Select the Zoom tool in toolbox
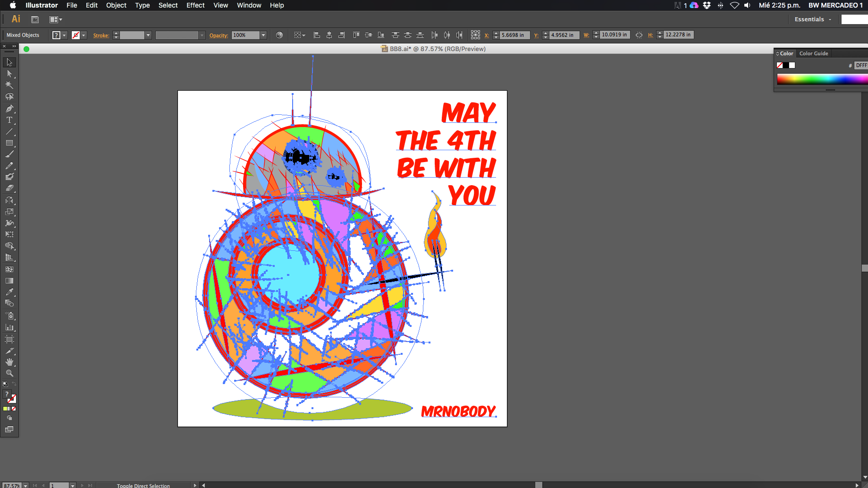Viewport: 868px width, 488px height. tap(9, 373)
